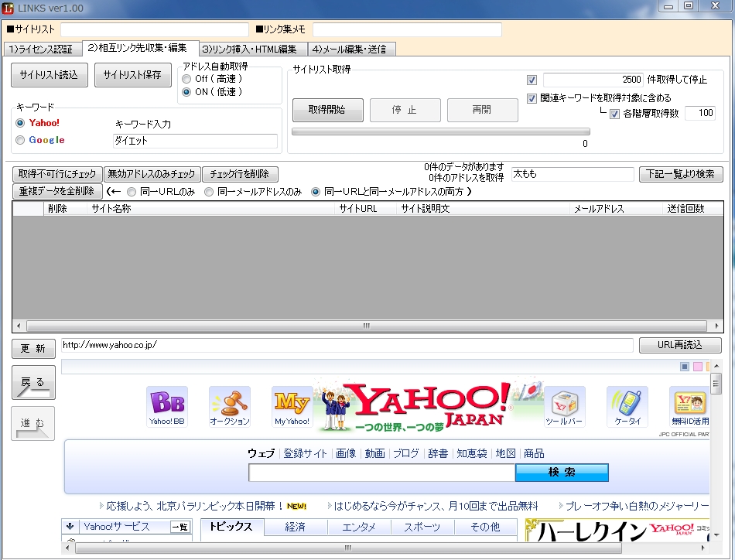Switch to 1)ライセンス認証 tab

(43, 50)
